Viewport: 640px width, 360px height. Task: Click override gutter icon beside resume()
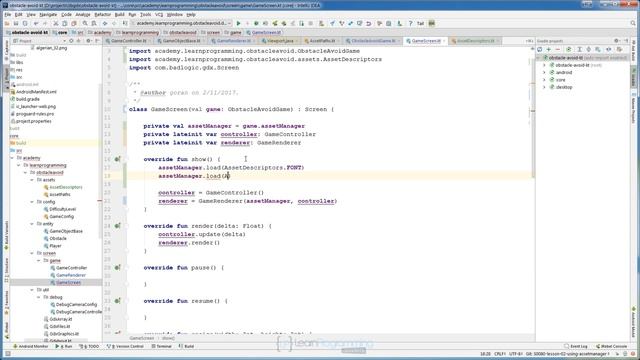(x=118, y=301)
